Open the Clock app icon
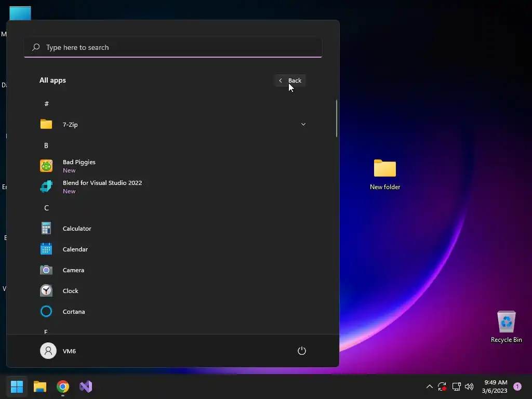This screenshot has width=532, height=399. point(46,291)
